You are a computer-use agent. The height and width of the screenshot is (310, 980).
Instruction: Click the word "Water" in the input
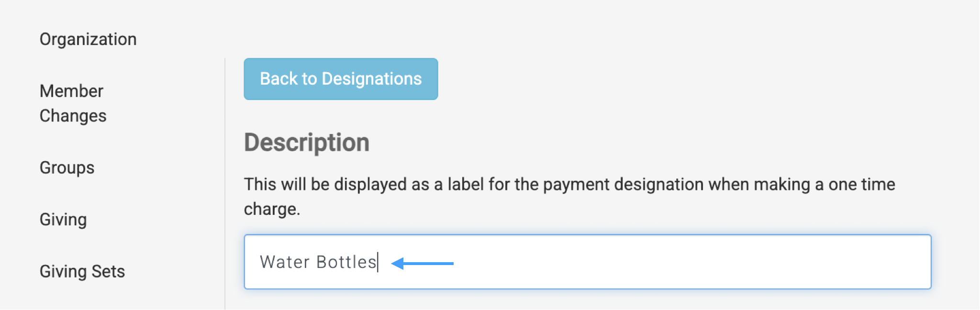[285, 262]
